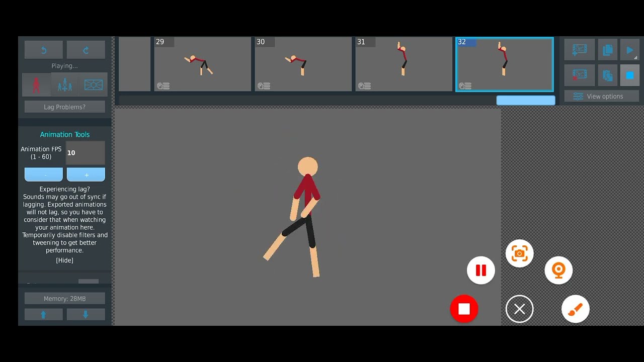Click the Animation Tools heading
The width and height of the screenshot is (644, 362).
(x=65, y=135)
